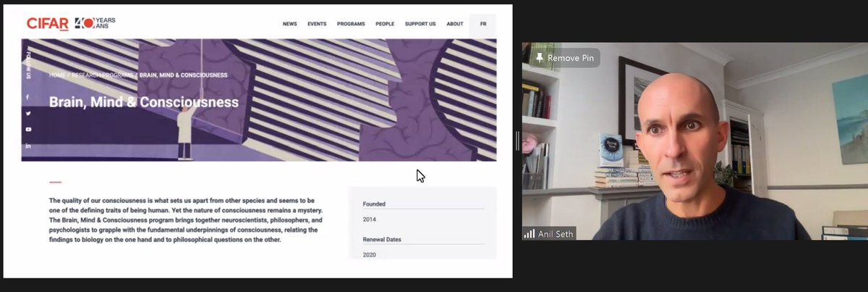Click the Renewal Dates label
This screenshot has height=292, width=868.
[x=382, y=239]
